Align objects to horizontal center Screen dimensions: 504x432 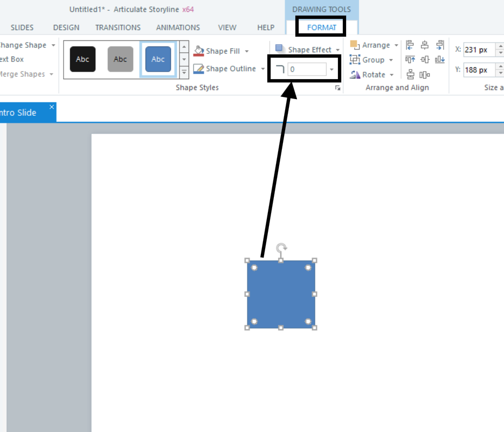425,45
